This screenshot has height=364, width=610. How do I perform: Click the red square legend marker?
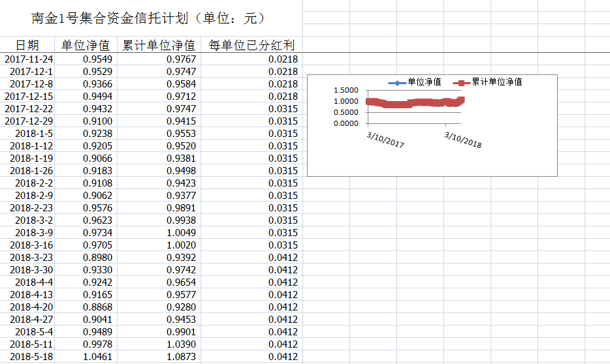point(463,82)
